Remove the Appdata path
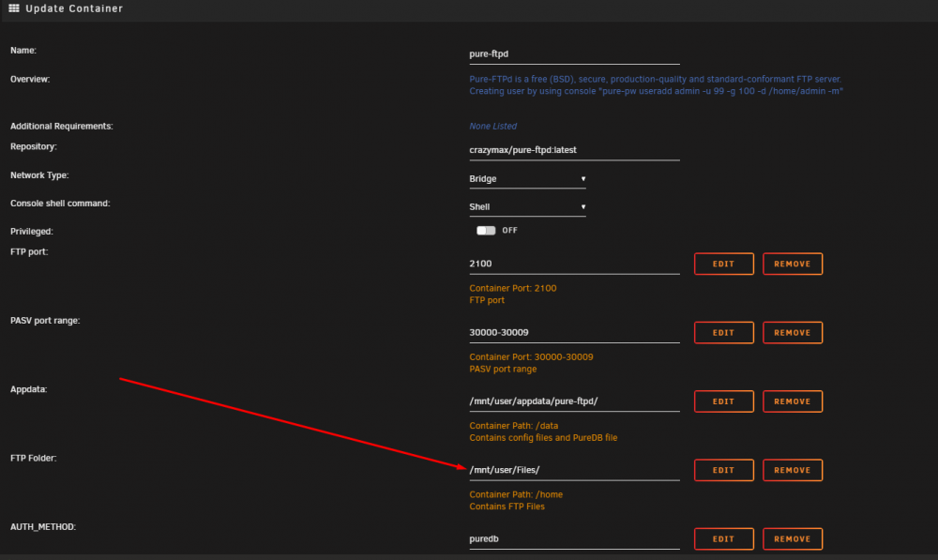The width and height of the screenshot is (938, 560). coord(793,401)
